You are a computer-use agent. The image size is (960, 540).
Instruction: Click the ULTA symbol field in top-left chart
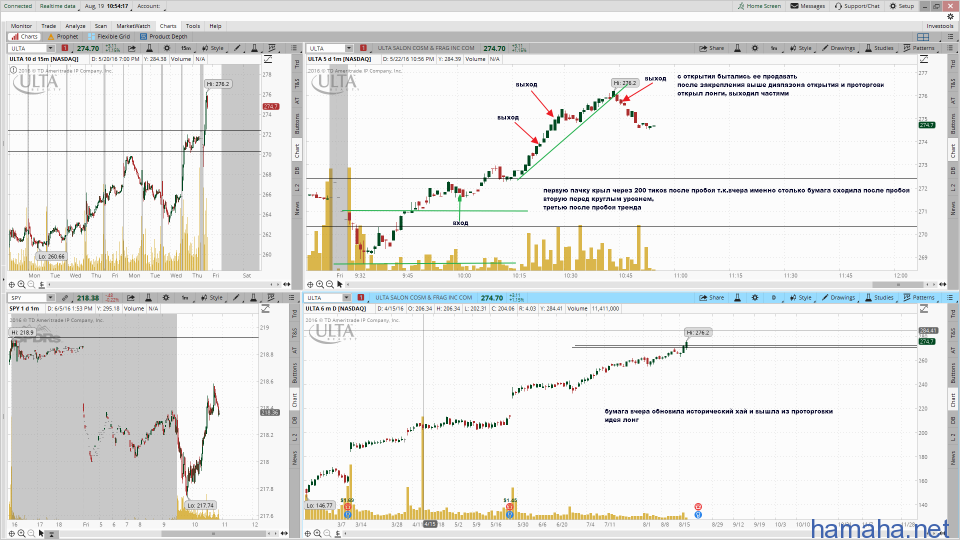(x=28, y=47)
